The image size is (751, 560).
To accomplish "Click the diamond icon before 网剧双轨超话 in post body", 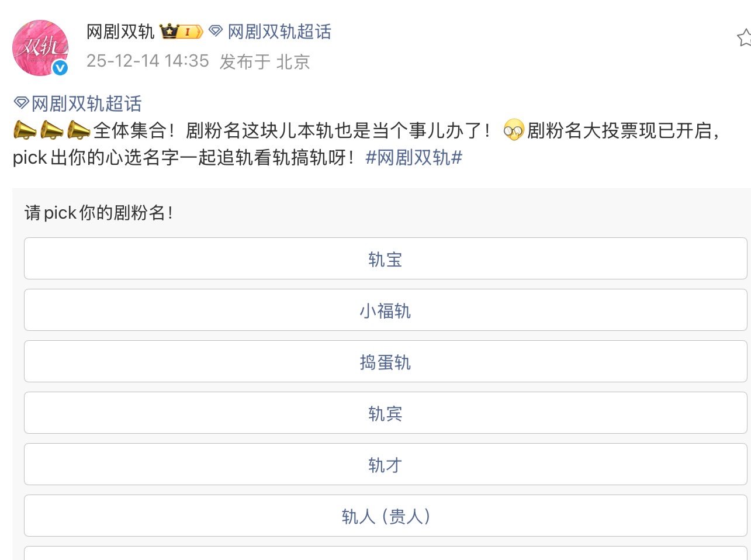I will tap(22, 101).
